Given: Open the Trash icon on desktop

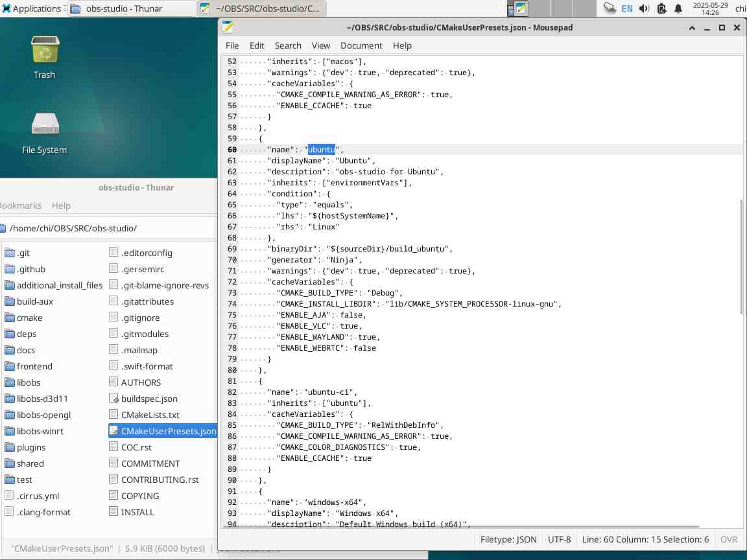Looking at the screenshot, I should coord(44,51).
